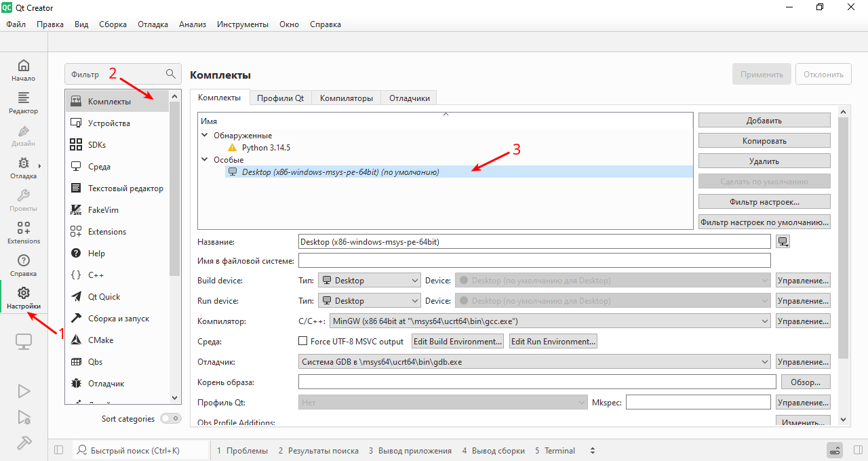The image size is (868, 461).
Task: Select the Qt Quick settings category
Action: coord(117,297)
